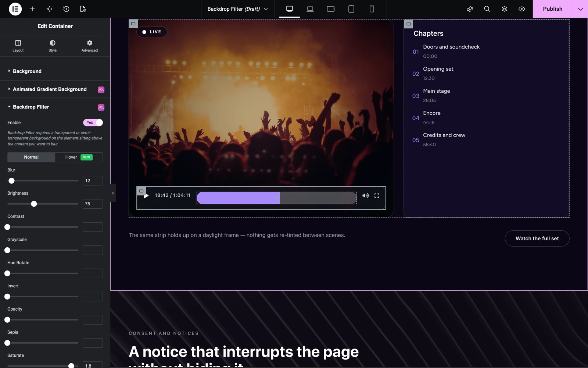
Task: Select the Encore chapter
Action: (x=432, y=113)
